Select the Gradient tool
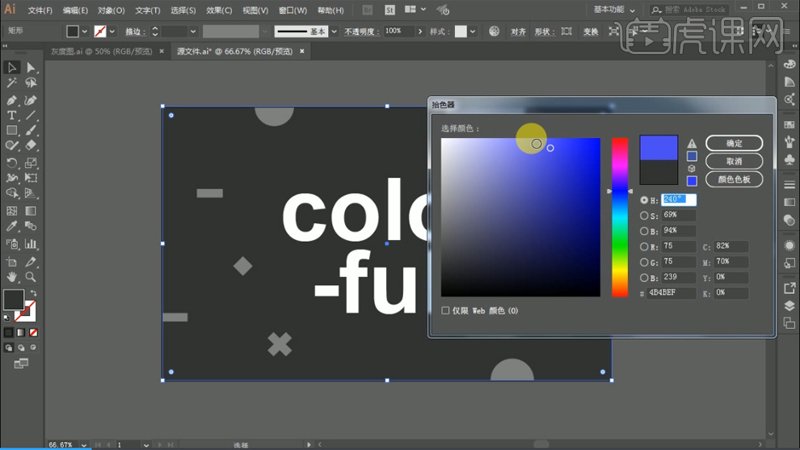Viewport: 800px width, 450px height. (31, 211)
